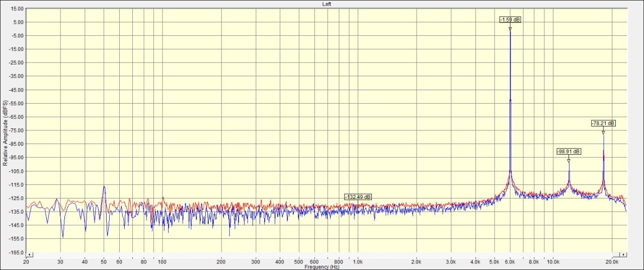
Task: Click the -165.0 value on the amplitude axis
Action: click(x=16, y=252)
